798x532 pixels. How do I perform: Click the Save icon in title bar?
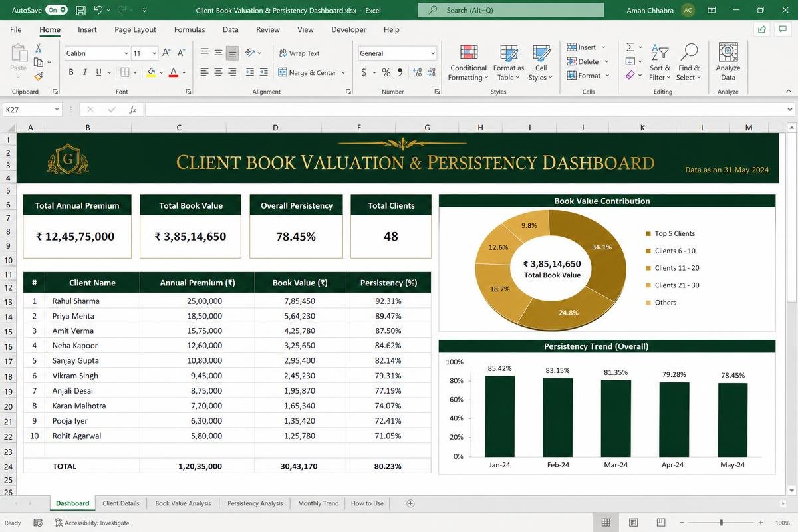(x=80, y=10)
